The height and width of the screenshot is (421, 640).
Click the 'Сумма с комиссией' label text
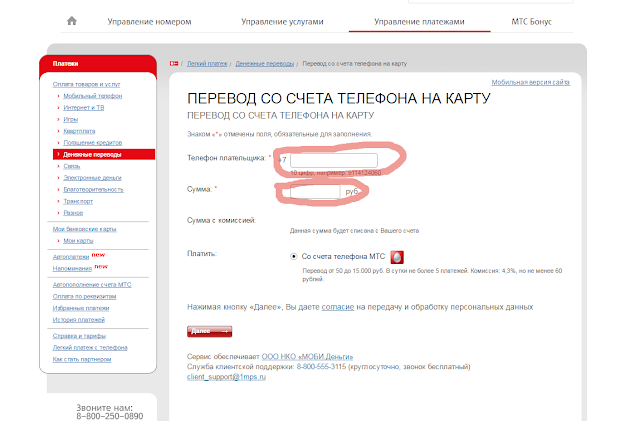[x=221, y=220]
